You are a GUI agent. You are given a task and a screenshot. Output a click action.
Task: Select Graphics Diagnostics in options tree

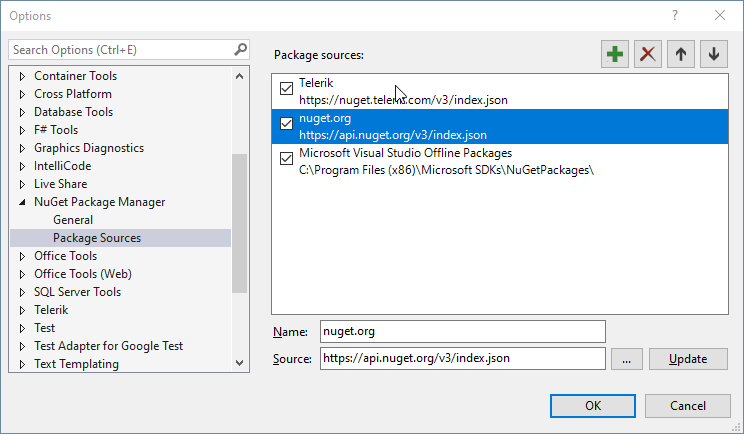[x=89, y=148]
